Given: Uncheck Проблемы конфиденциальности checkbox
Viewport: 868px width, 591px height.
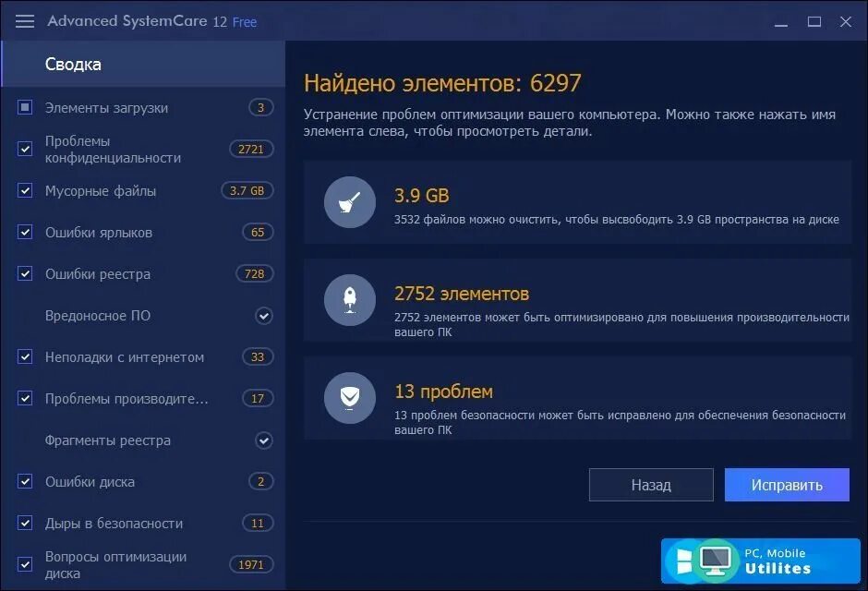Looking at the screenshot, I should pos(25,149).
